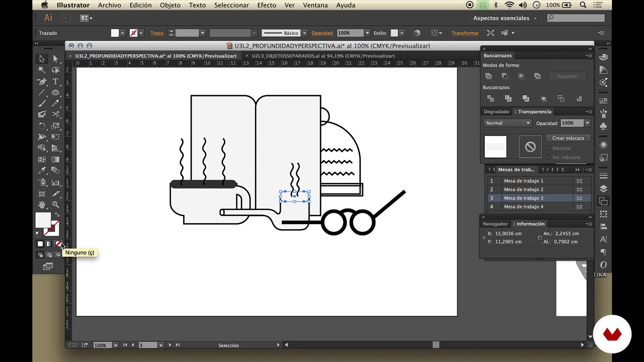644x362 pixels.
Task: Toggle the Recortar checkbox
Action: click(x=548, y=148)
